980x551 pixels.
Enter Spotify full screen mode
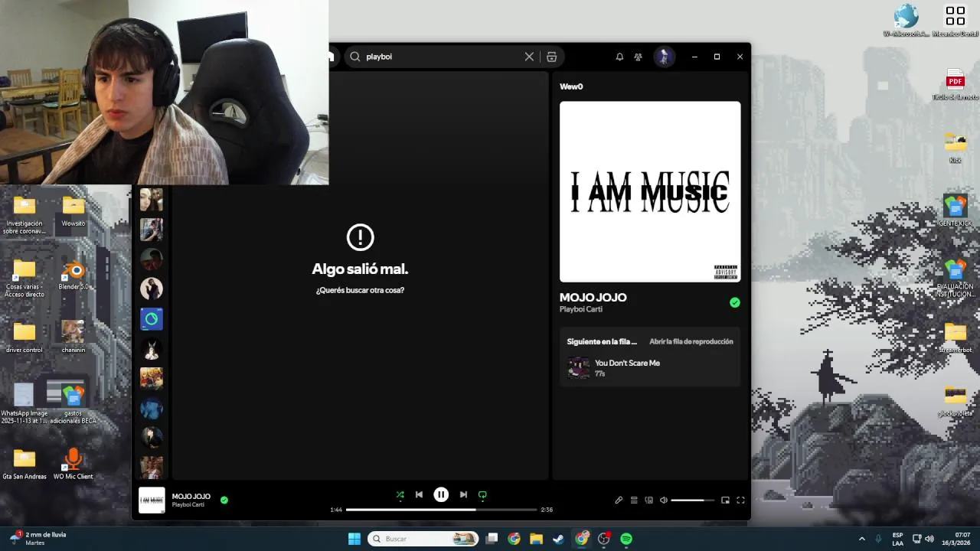[740, 500]
